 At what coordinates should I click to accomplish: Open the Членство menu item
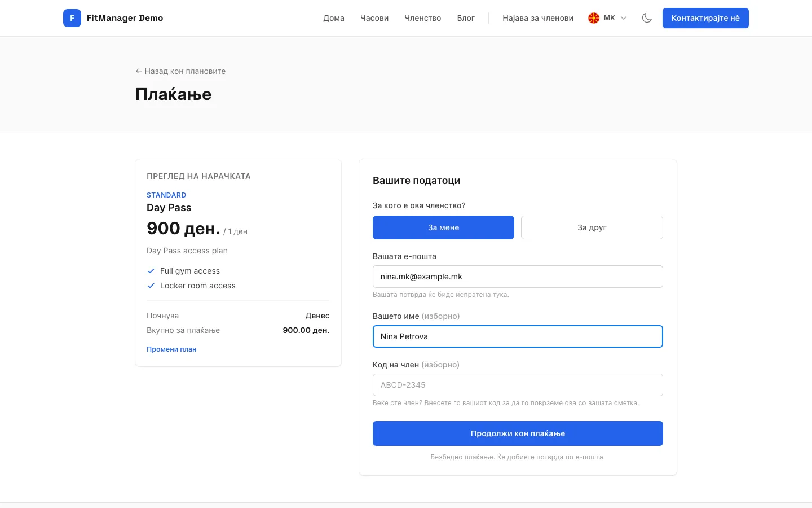[423, 18]
